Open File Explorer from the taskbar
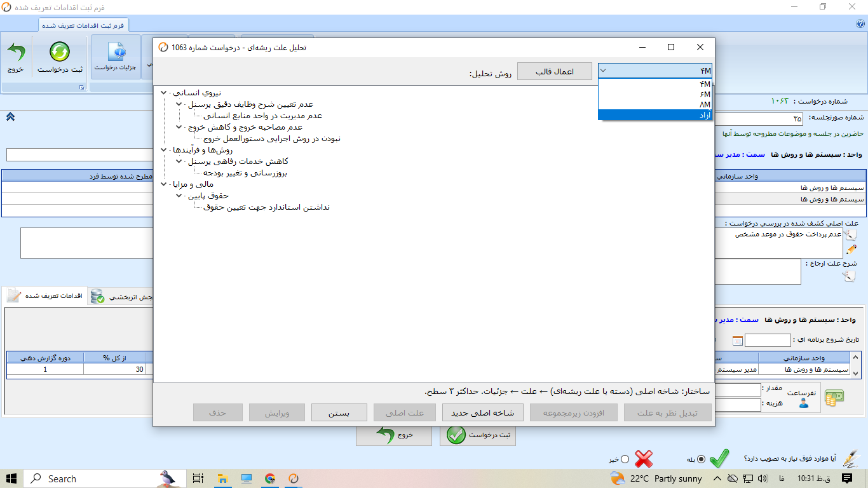Viewport: 868px width, 488px height. (222, 478)
